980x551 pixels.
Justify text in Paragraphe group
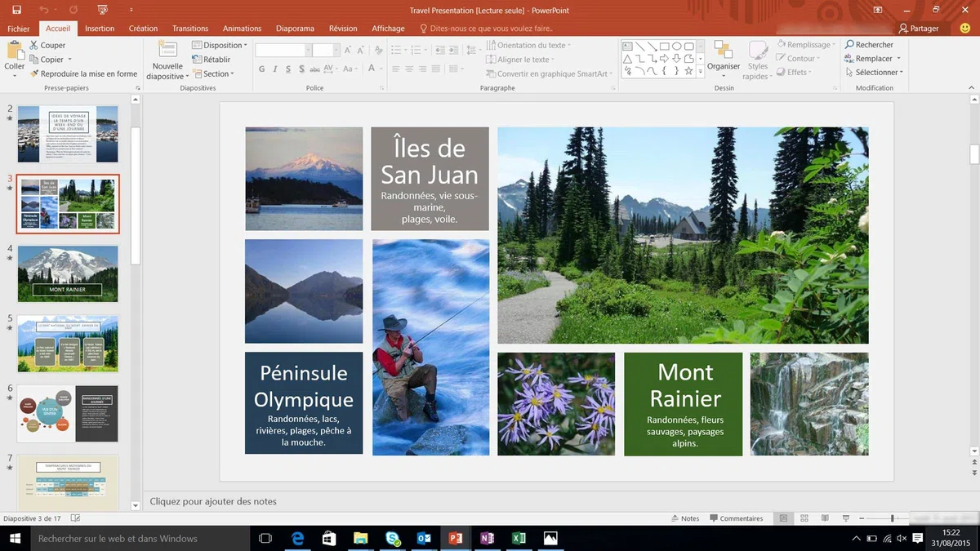[x=437, y=69]
